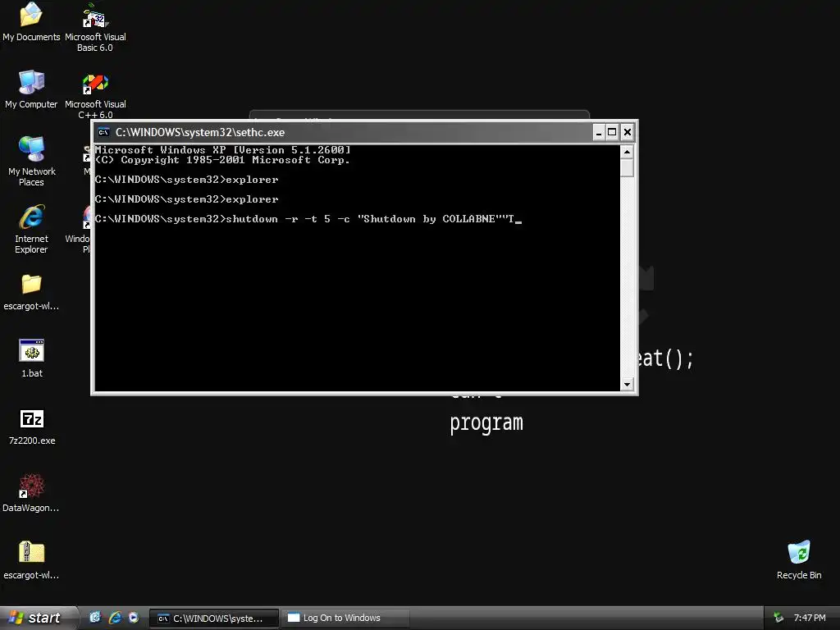Switch to Log On to Windows taskbar button
The image size is (840, 630).
345,619
